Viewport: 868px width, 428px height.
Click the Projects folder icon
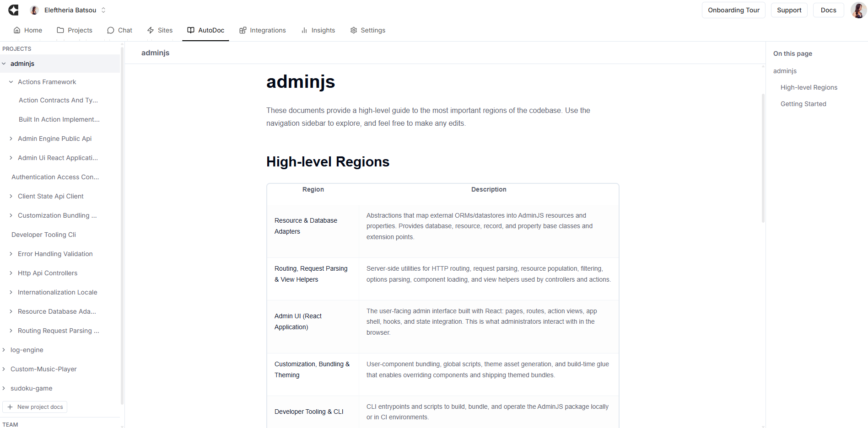60,30
